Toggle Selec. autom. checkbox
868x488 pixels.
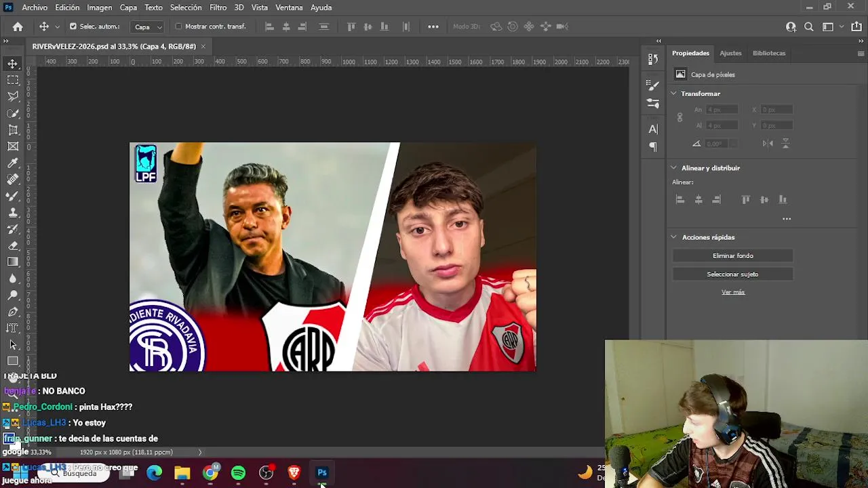click(73, 26)
